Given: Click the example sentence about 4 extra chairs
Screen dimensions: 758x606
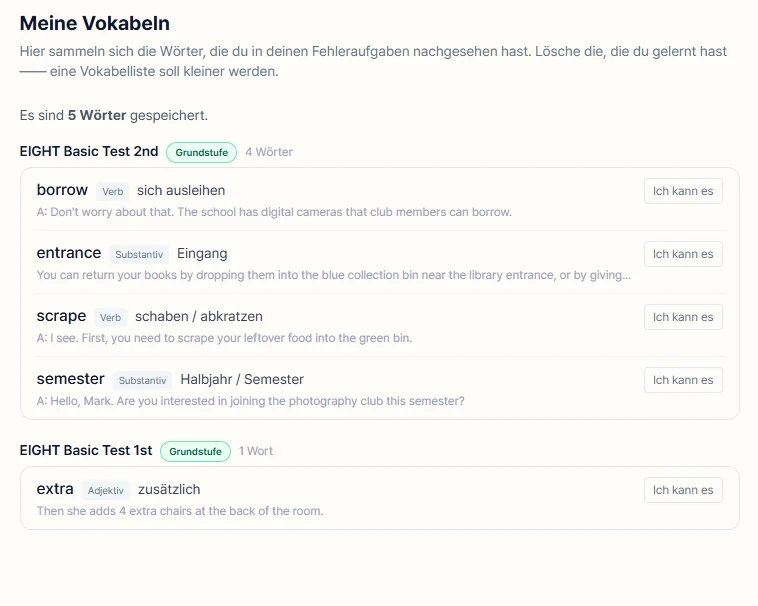Looking at the screenshot, I should coord(180,511).
